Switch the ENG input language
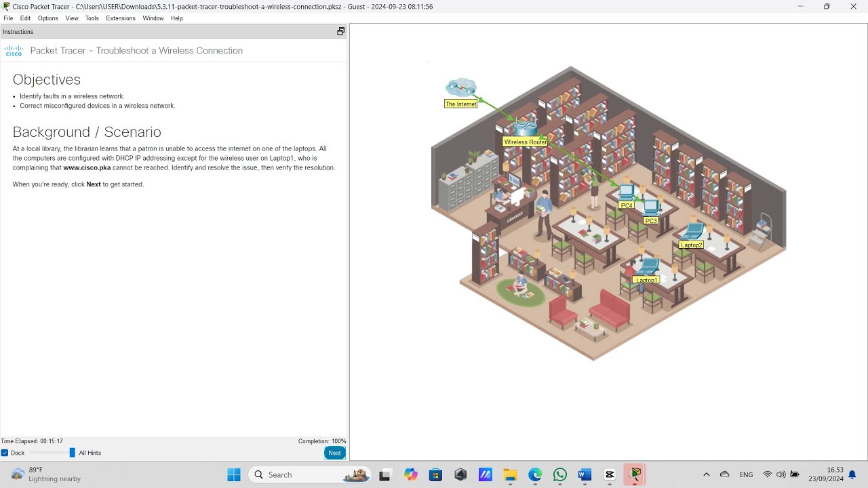 pos(746,474)
